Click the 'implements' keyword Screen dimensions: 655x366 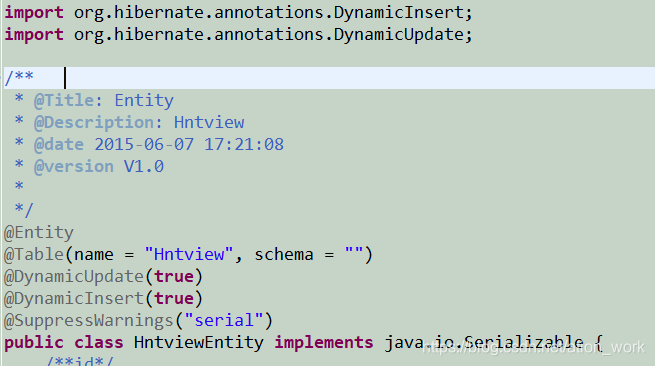tap(324, 343)
